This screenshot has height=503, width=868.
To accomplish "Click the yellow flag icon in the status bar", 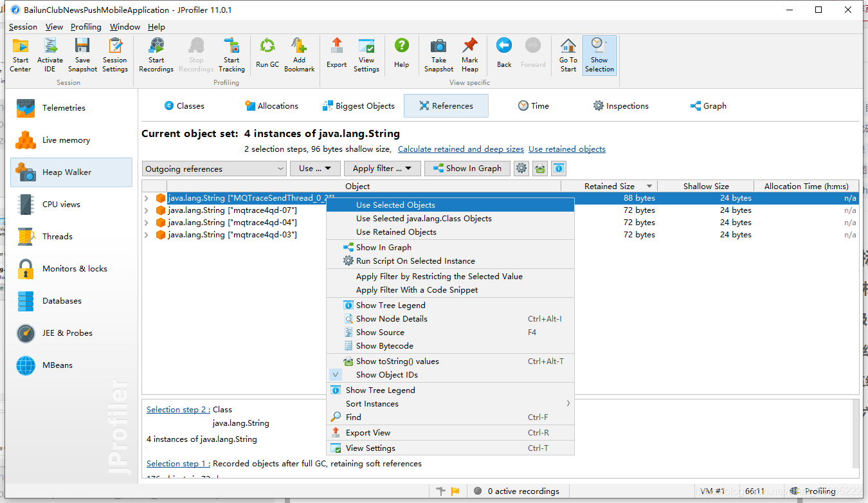I will click(455, 491).
